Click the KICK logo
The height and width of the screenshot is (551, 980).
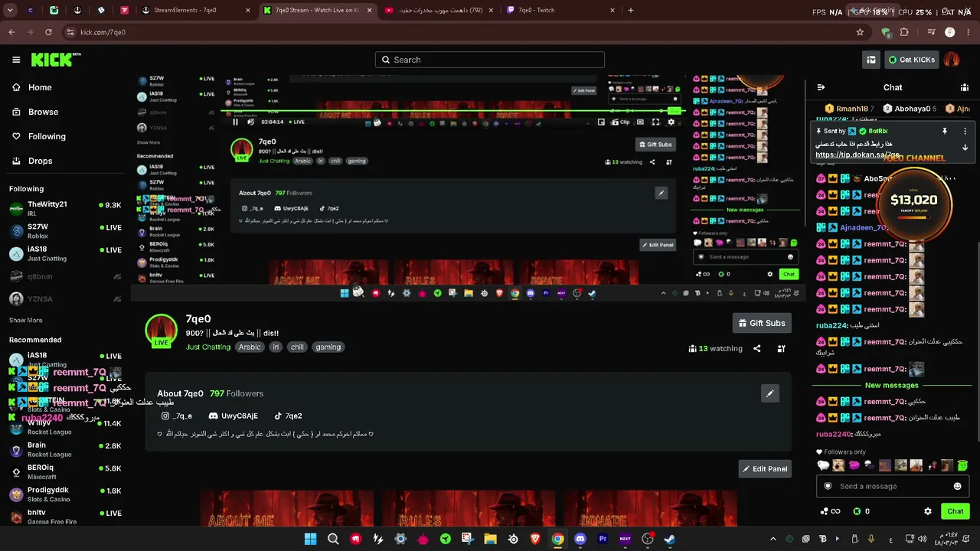(56, 60)
